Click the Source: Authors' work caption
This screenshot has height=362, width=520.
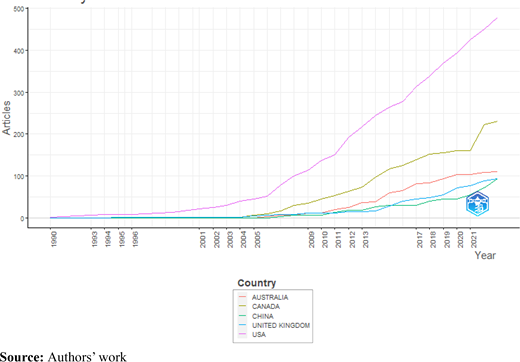(x=63, y=357)
